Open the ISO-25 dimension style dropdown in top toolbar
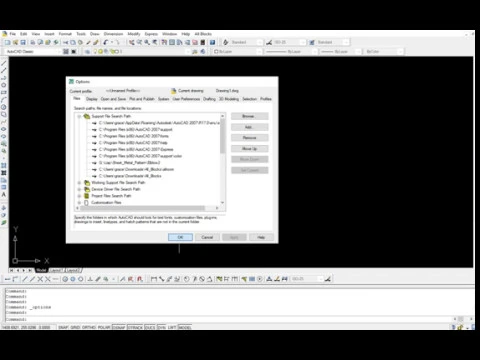This screenshot has height=360, width=480. click(289, 42)
